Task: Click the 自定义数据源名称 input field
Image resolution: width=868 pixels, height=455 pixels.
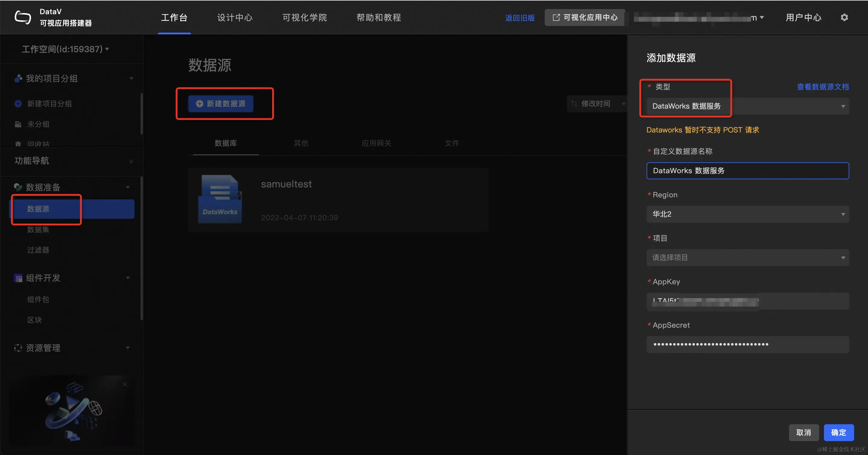Action: 747,170
